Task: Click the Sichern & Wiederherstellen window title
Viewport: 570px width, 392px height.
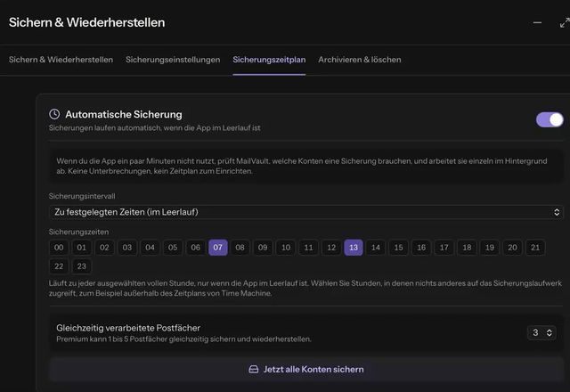Action: 87,22
